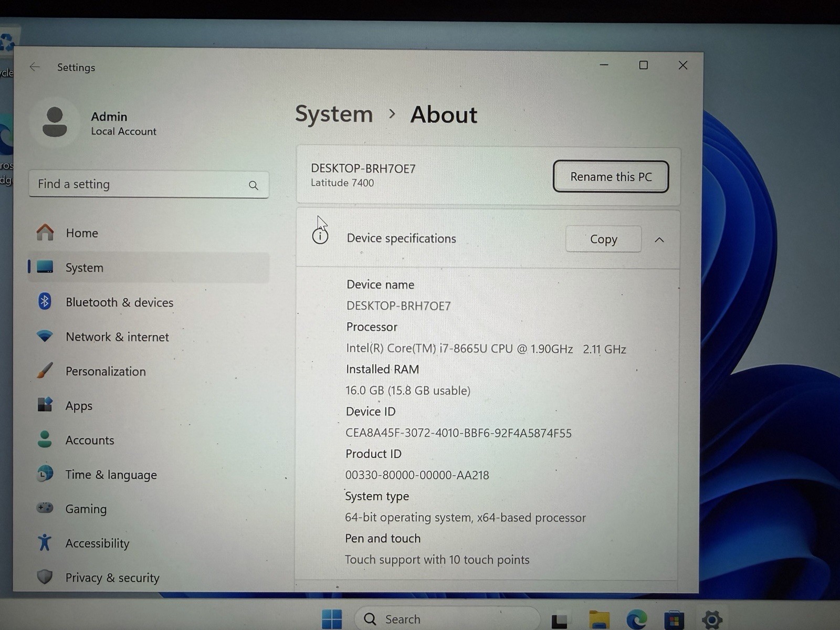This screenshot has width=840, height=630.
Task: Click the Admin profile avatar
Action: tap(55, 122)
